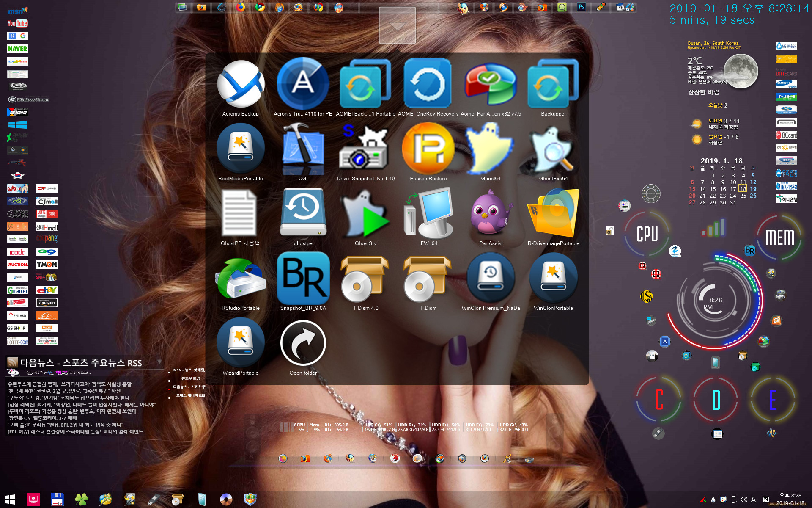Launch the Backupper icon
The image size is (812, 508).
pyautogui.click(x=553, y=84)
